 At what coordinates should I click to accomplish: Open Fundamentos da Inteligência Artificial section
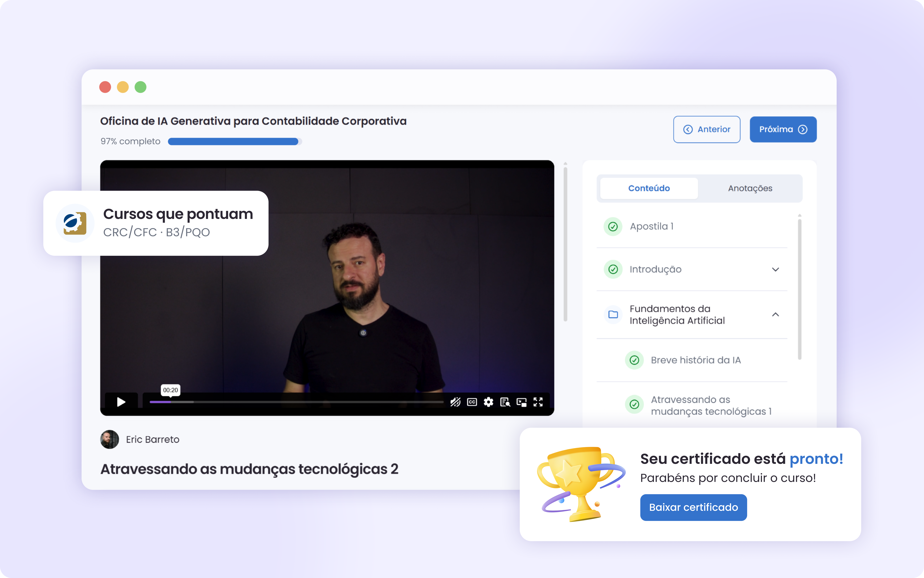click(x=692, y=315)
